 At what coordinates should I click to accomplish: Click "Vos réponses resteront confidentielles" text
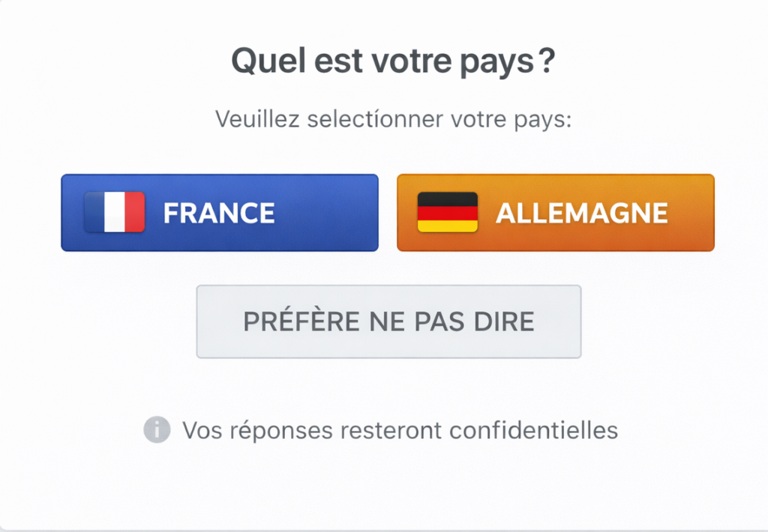[400, 431]
